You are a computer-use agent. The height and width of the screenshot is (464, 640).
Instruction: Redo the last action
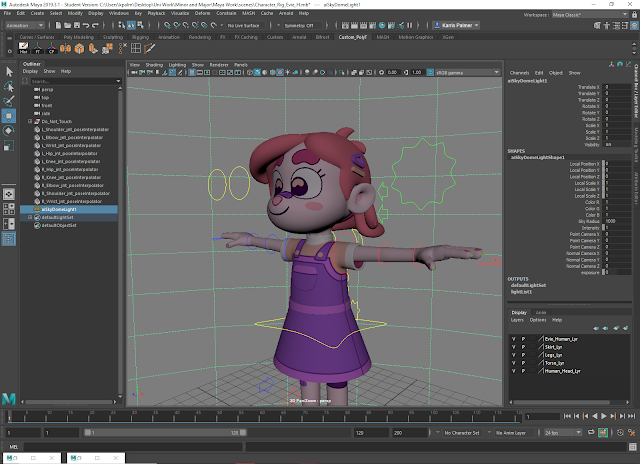(96, 25)
